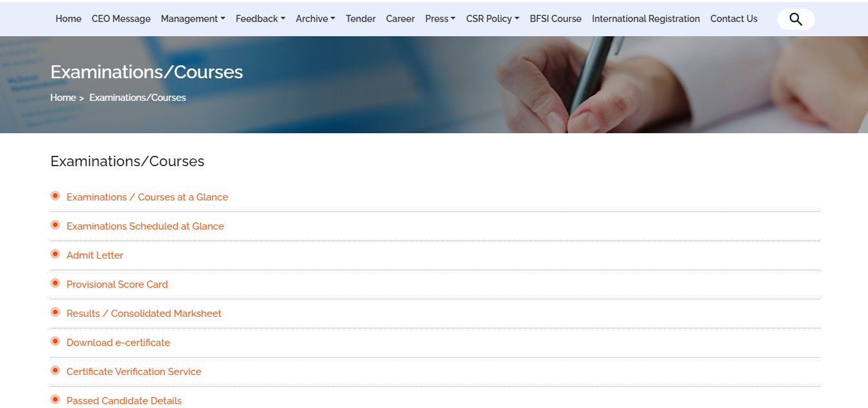This screenshot has height=408, width=868.
Task: Open the Press dropdown menu
Action: click(439, 19)
